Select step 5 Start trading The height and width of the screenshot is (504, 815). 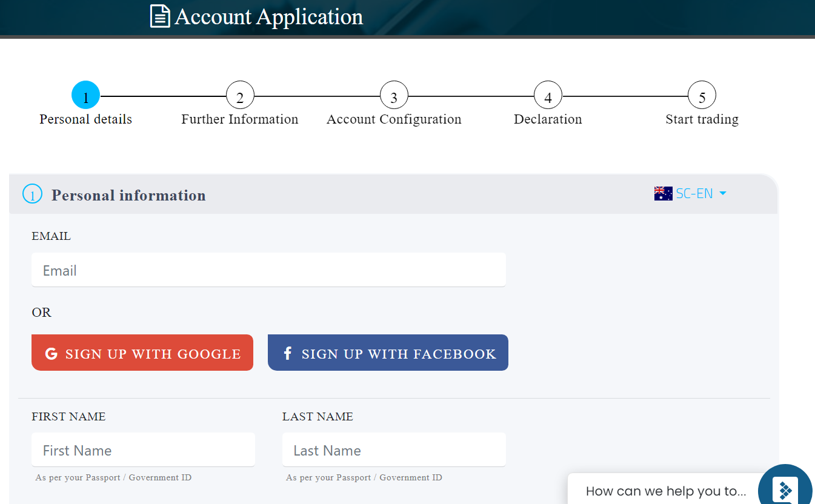702,96
